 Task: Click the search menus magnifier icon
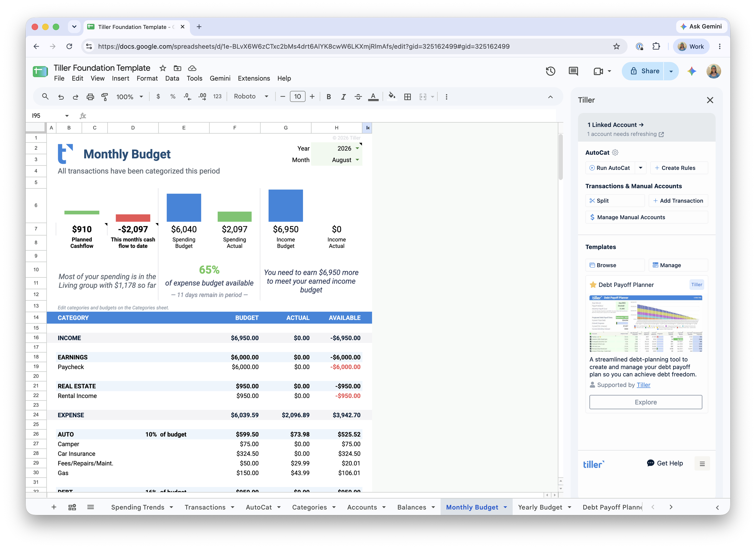[x=45, y=97]
